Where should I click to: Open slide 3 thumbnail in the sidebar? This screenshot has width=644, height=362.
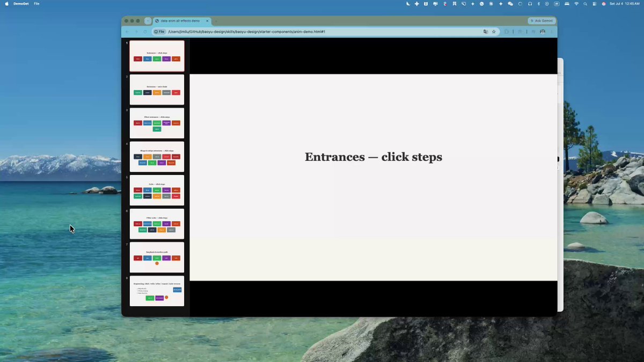[x=157, y=123]
